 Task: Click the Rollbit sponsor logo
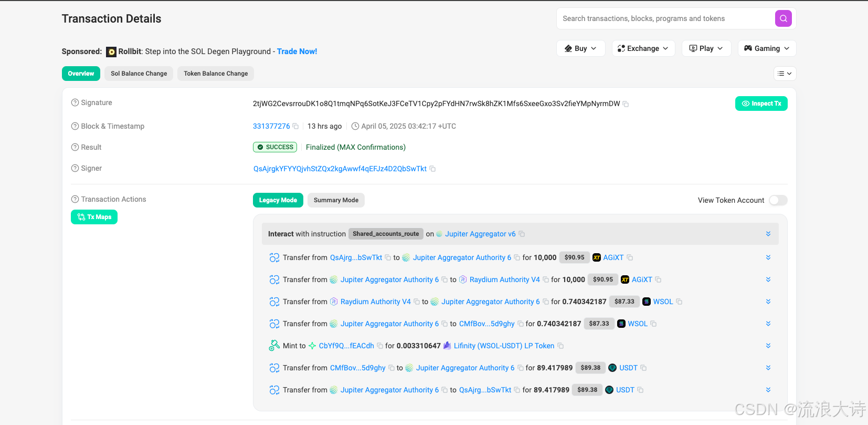coord(111,51)
